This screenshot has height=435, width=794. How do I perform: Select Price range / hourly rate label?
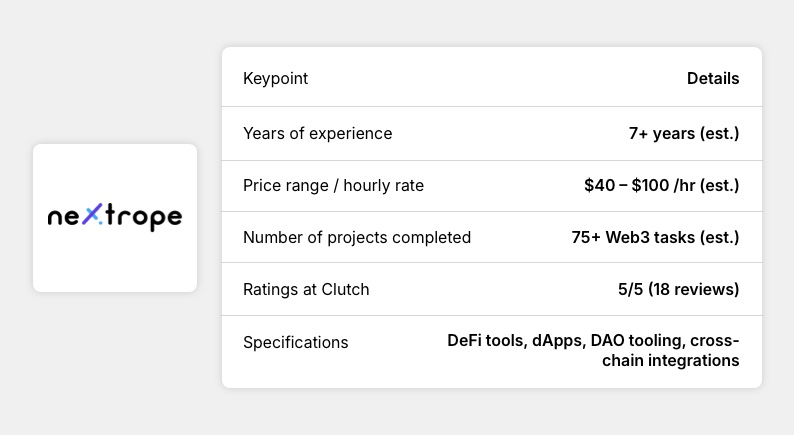tap(333, 185)
